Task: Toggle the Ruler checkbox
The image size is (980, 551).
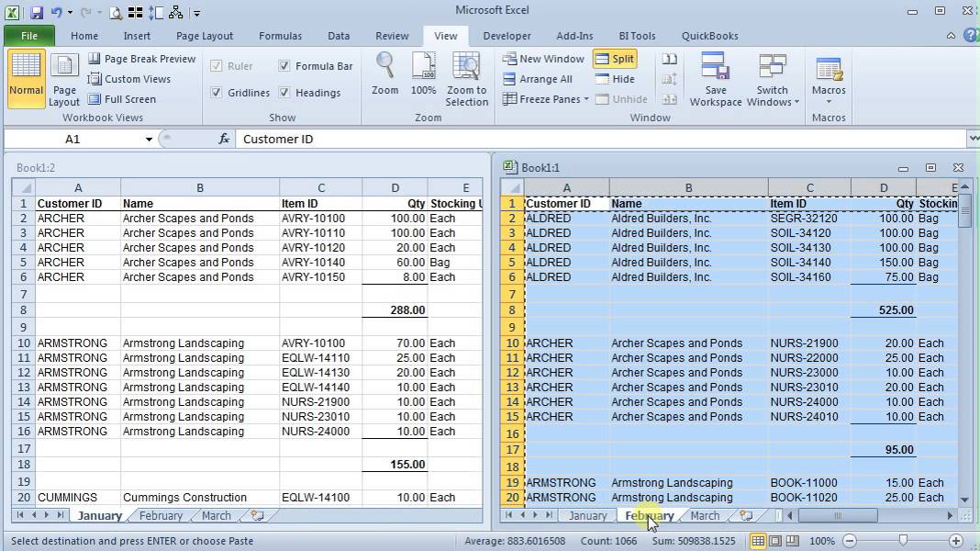Action: coord(217,66)
